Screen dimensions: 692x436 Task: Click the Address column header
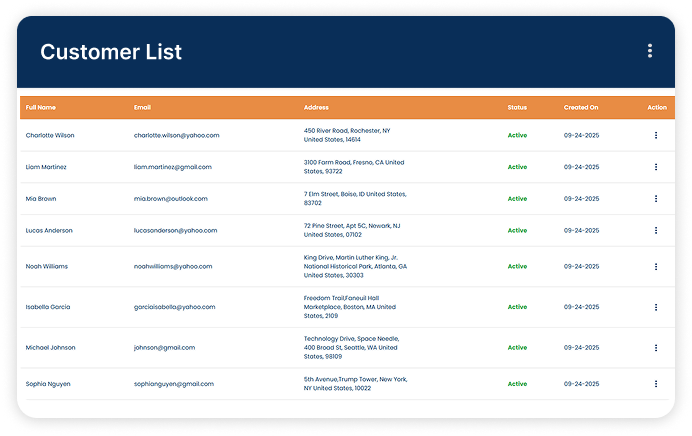316,107
